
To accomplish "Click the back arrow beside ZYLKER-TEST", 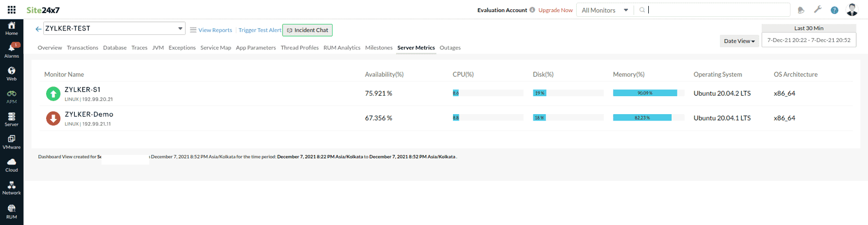I will coord(38,29).
